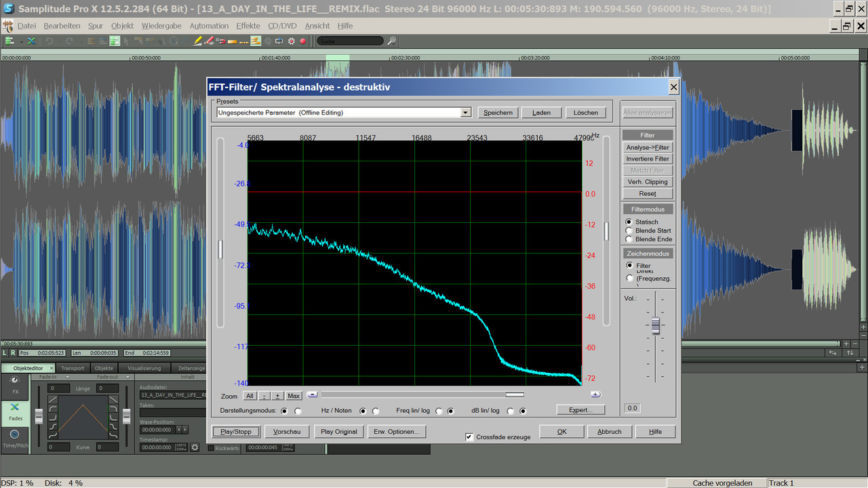Open the FX section in the Objekteditor
The height and width of the screenshot is (488, 868).
click(x=15, y=386)
